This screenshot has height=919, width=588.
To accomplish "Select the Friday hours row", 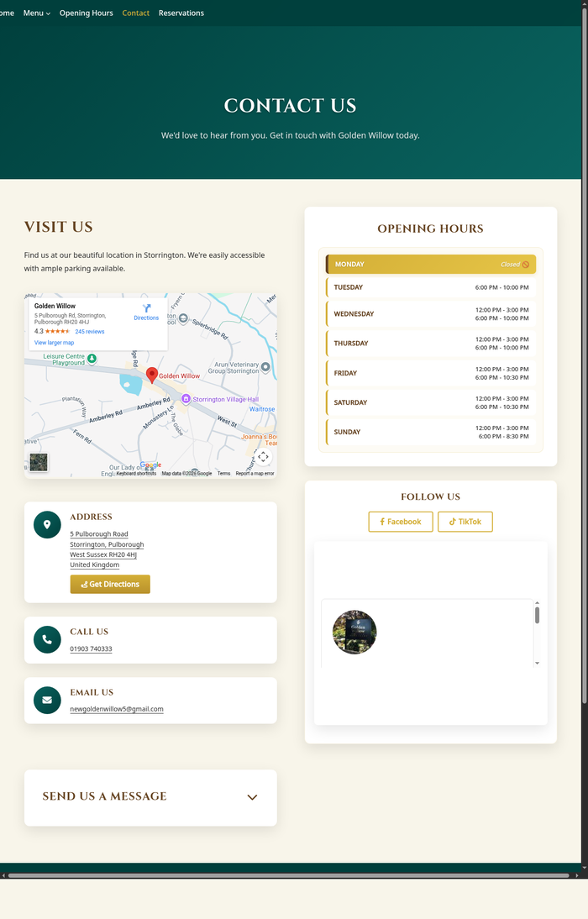I will [431, 373].
